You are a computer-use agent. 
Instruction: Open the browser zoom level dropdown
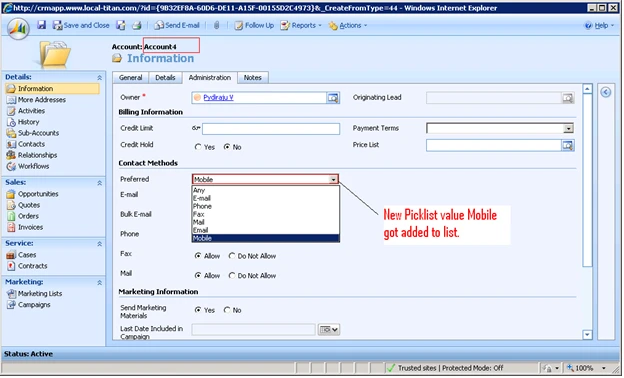[x=604, y=368]
